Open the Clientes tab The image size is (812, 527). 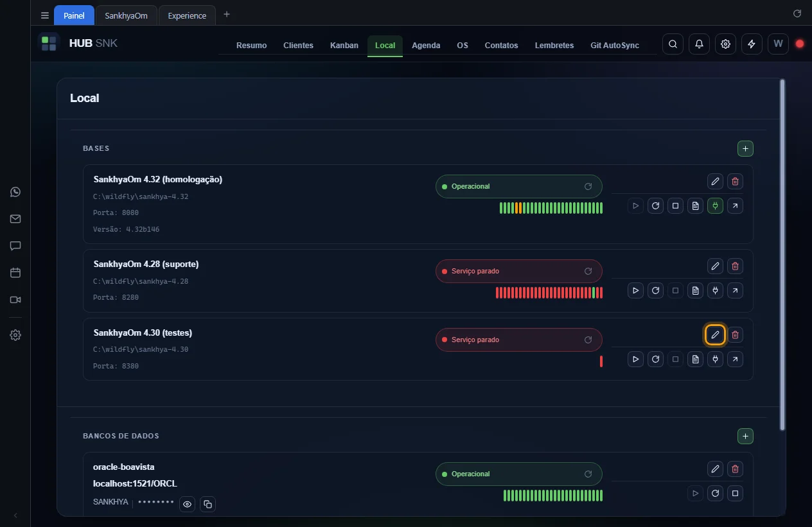click(x=298, y=46)
